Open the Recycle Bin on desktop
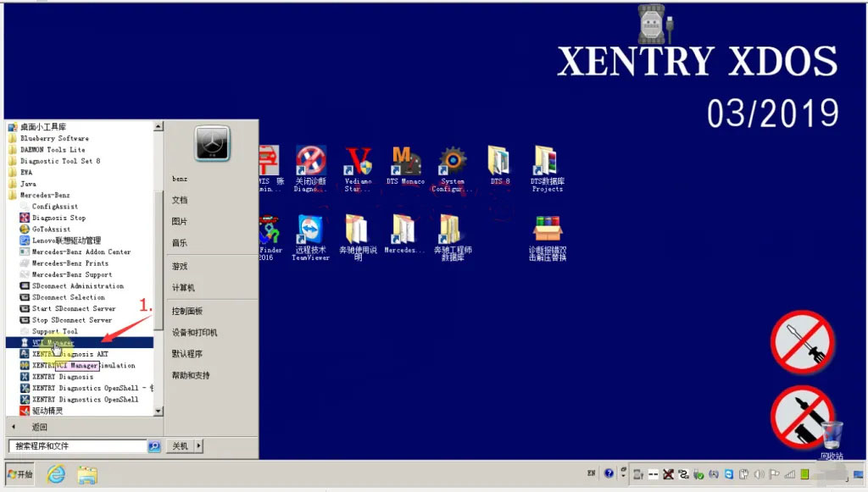The image size is (868, 492). coord(832,440)
